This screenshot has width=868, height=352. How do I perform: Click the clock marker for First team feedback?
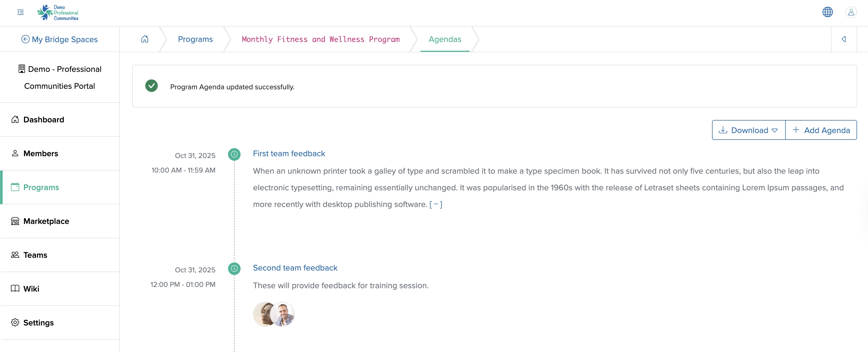[x=234, y=154]
